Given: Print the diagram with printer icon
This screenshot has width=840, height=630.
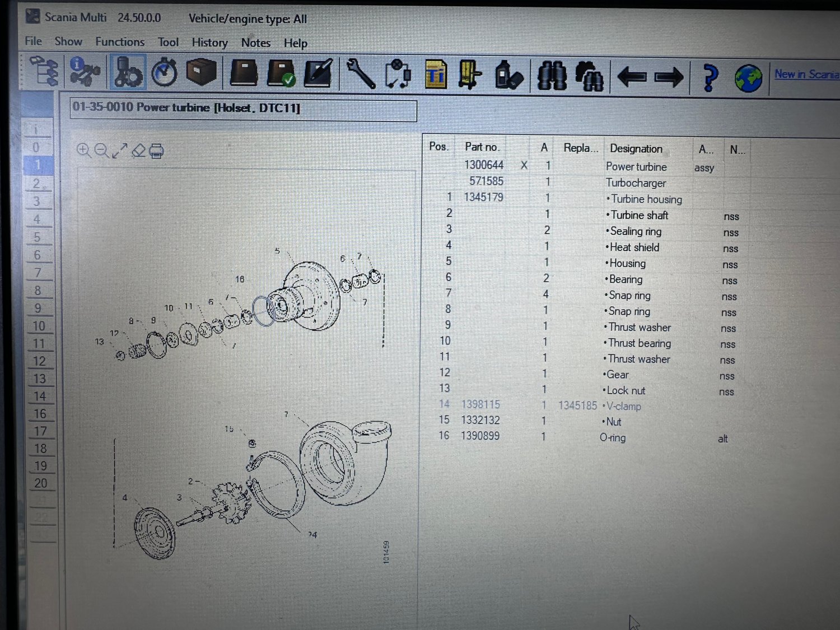Looking at the screenshot, I should coord(157,151).
